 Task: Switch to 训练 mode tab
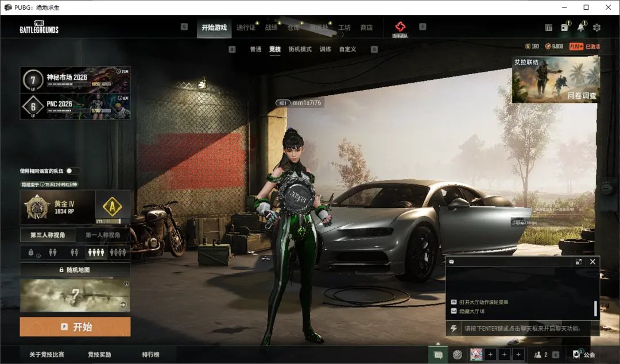(325, 49)
